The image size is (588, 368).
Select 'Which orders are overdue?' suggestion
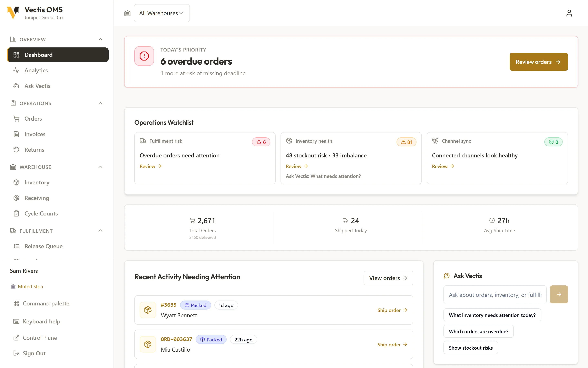478,331
